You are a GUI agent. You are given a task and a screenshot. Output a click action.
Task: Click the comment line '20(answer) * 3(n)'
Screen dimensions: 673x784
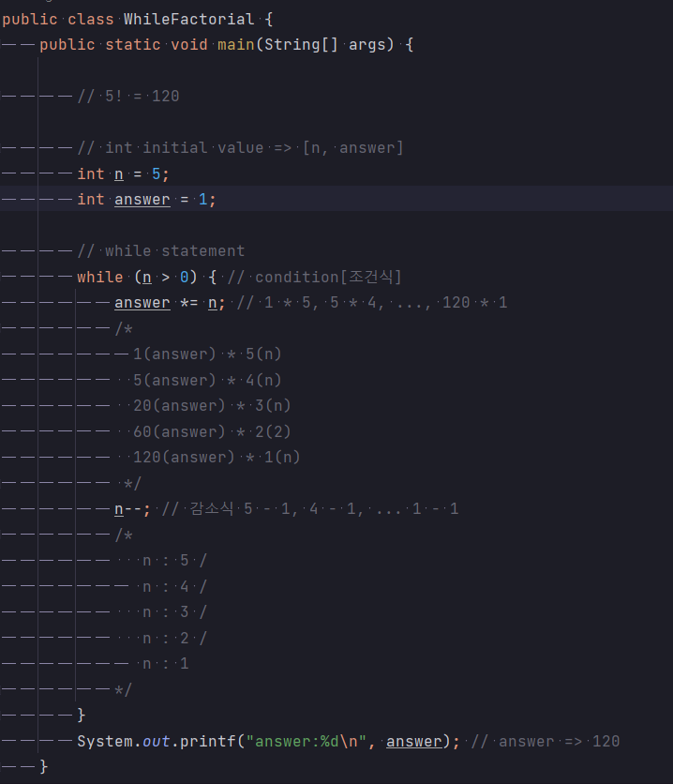212,406
